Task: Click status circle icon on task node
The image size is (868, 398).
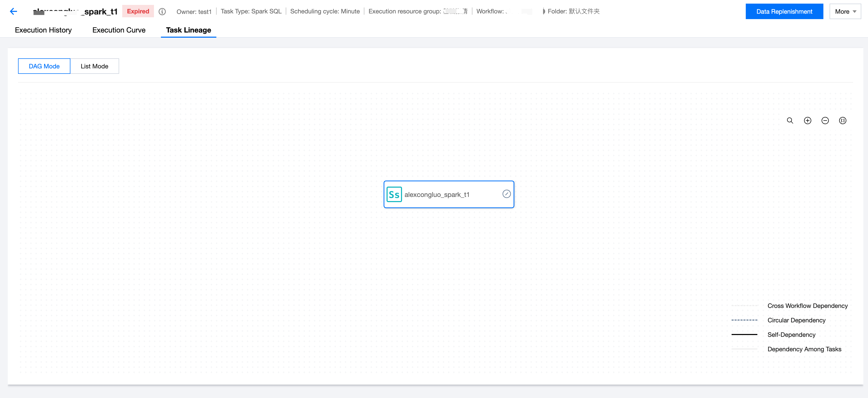Action: [506, 194]
